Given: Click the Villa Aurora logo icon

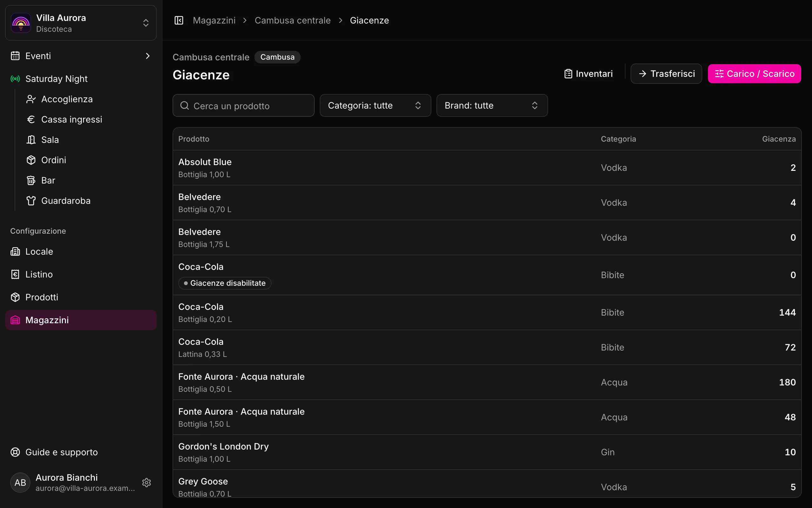Looking at the screenshot, I should pyautogui.click(x=21, y=23).
